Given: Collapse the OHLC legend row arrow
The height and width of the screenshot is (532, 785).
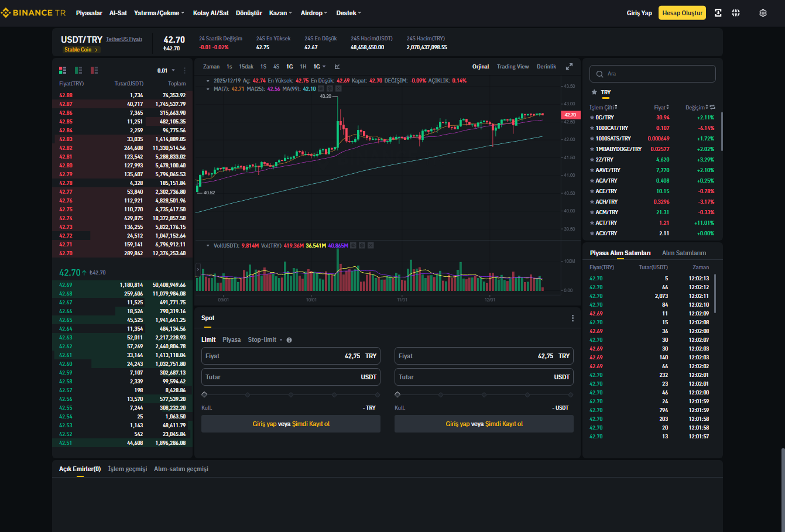Looking at the screenshot, I should point(208,81).
